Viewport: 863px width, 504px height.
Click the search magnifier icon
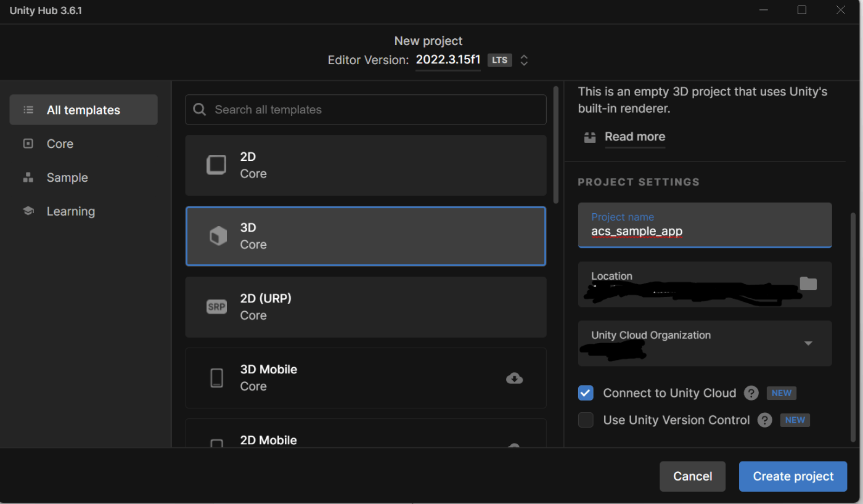click(x=200, y=110)
